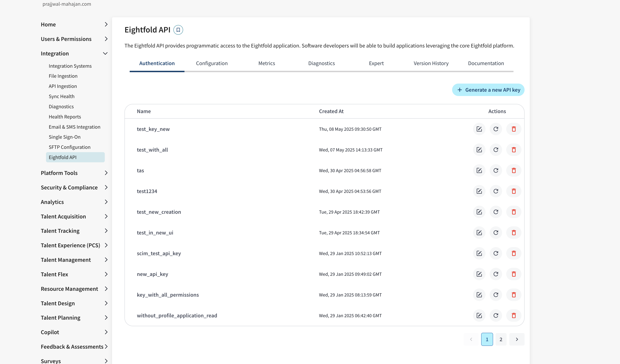Open the Diagnostics tab in API page
This screenshot has width=620, height=364.
pos(322,63)
